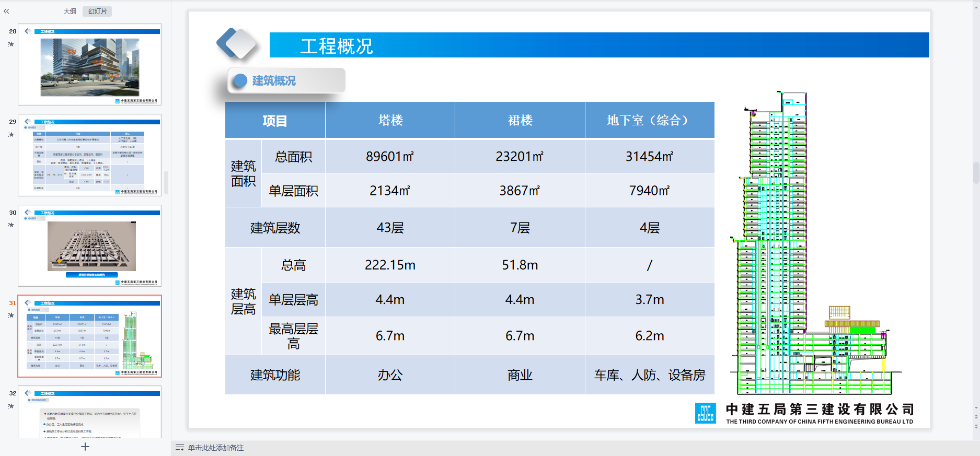Click the scroll down arrow on editor scrollbar
Image resolution: width=980 pixels, height=456 pixels.
[976, 408]
